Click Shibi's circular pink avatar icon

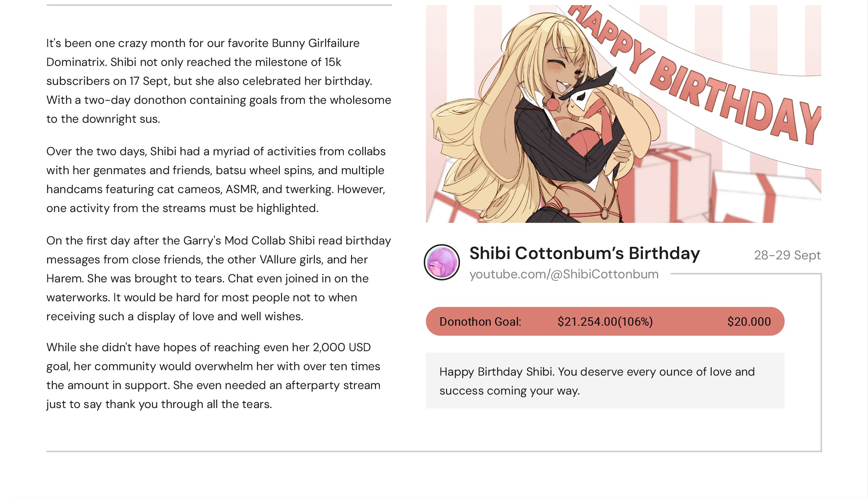(x=442, y=262)
